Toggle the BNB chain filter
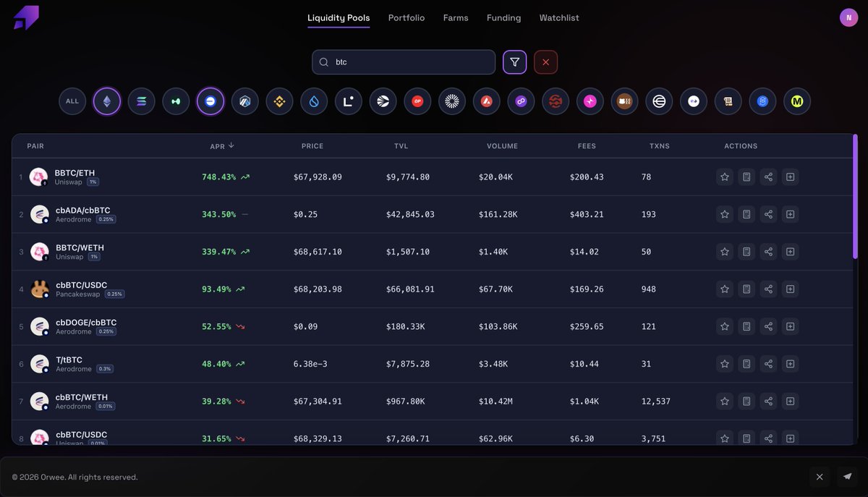Image resolution: width=868 pixels, height=497 pixels. [x=279, y=101]
